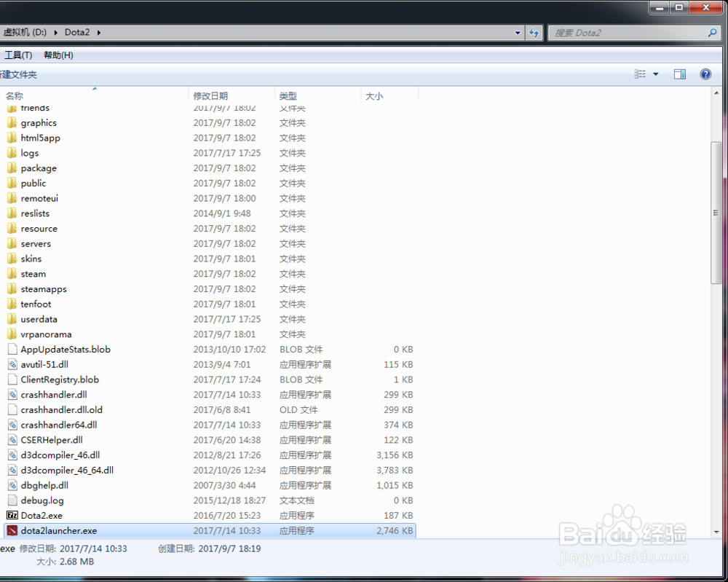Click the search magnifier icon
Screen dimensions: 728x582
[x=712, y=33]
